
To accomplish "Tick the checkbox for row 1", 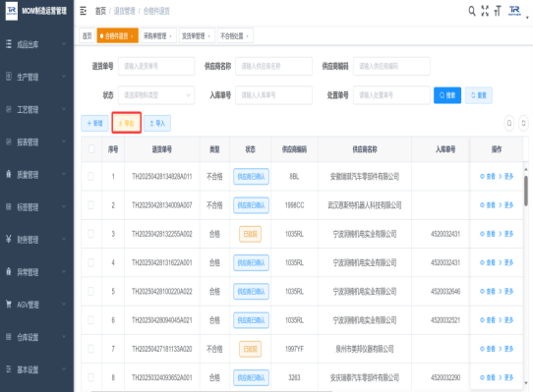I will [x=91, y=176].
